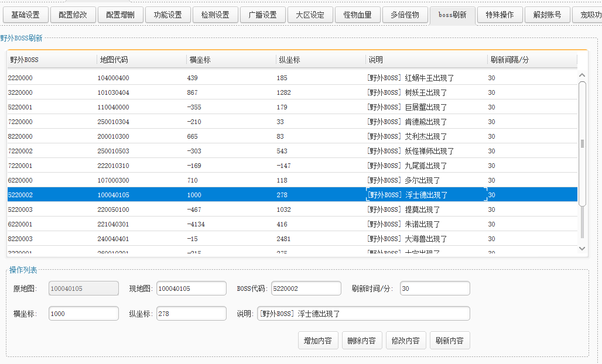The height and width of the screenshot is (364, 602).
Task: Open the 基础设置 tab
Action: point(26,15)
